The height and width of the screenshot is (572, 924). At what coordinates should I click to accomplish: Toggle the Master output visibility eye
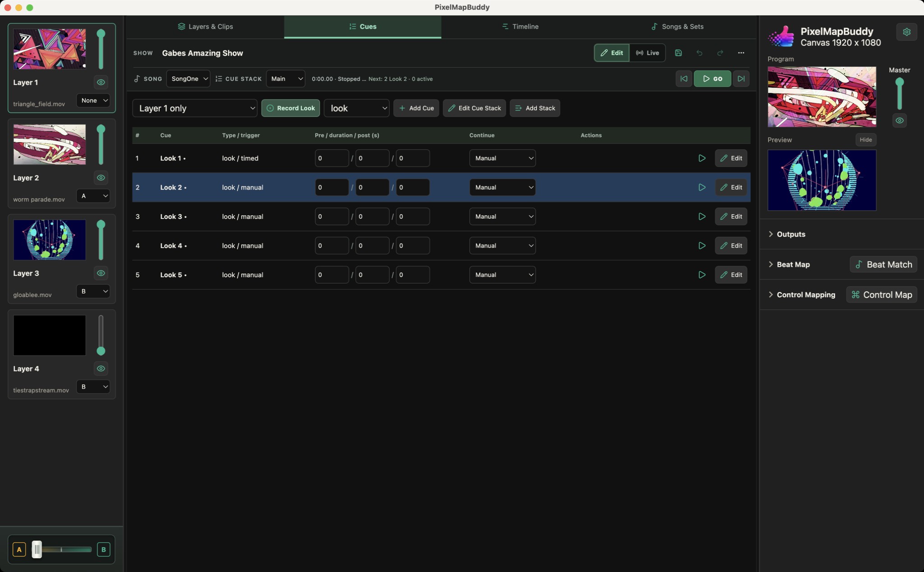coord(899,120)
